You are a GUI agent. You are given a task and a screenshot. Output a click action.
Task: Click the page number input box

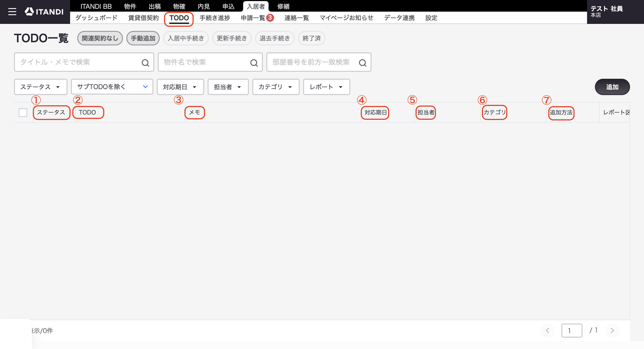(571, 331)
